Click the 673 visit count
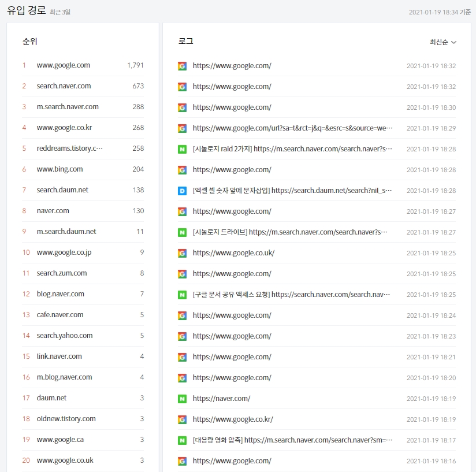Image resolution: width=476 pixels, height=472 pixels. point(138,86)
